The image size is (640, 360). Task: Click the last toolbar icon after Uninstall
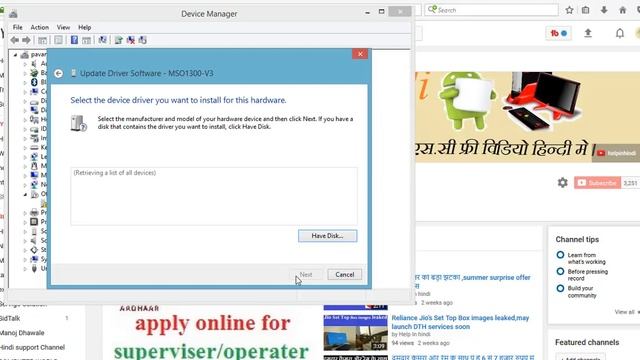click(142, 40)
